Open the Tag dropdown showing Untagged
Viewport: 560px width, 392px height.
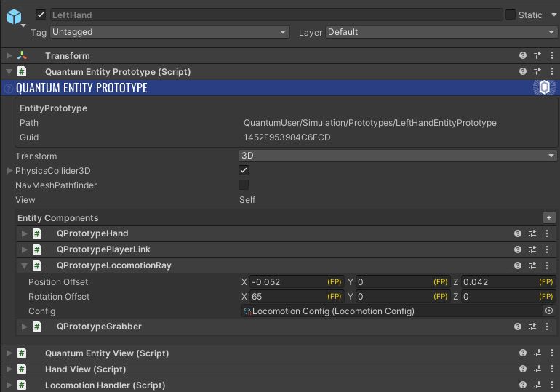click(169, 32)
